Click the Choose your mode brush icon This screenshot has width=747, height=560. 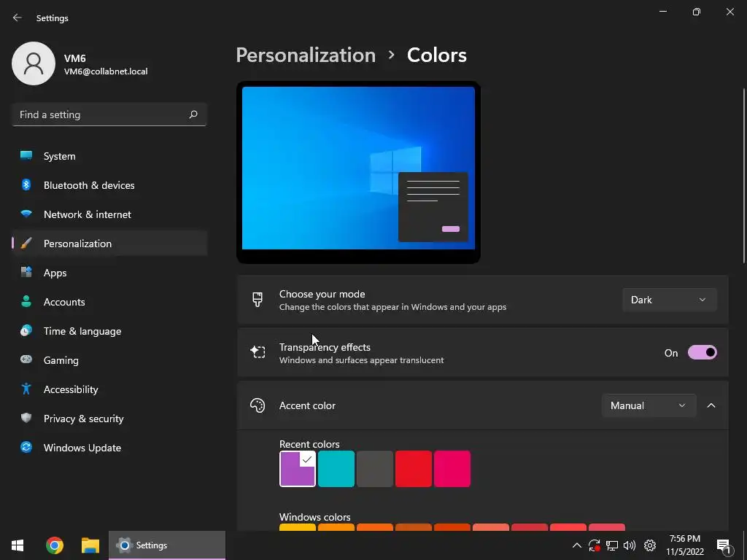pyautogui.click(x=258, y=300)
